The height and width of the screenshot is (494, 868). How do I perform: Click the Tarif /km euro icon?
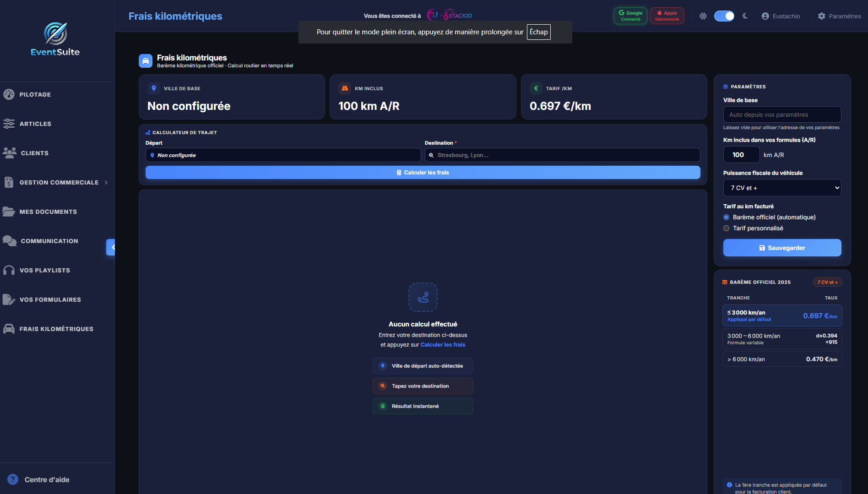[x=536, y=88]
